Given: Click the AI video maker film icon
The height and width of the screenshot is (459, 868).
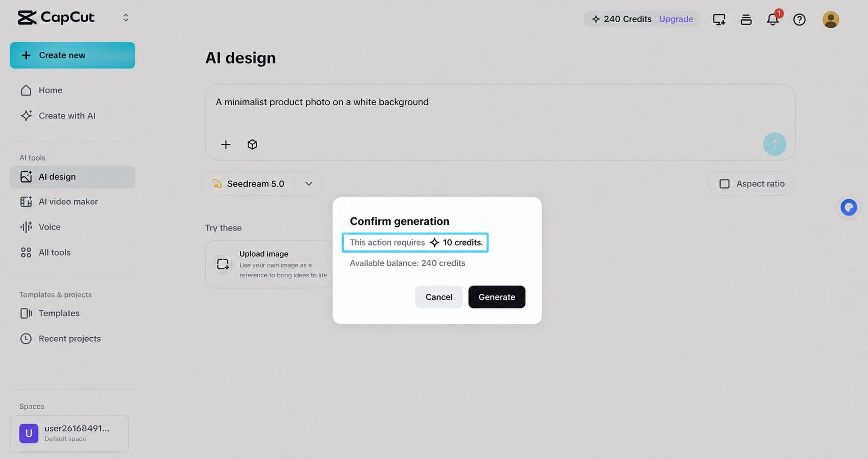Looking at the screenshot, I should click(x=26, y=202).
